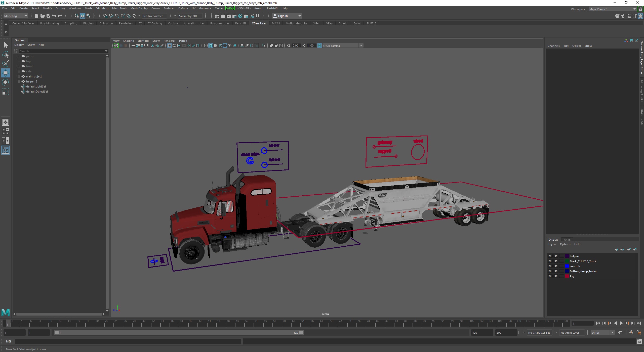Open Render Settings clapperboard icon

pos(234,16)
